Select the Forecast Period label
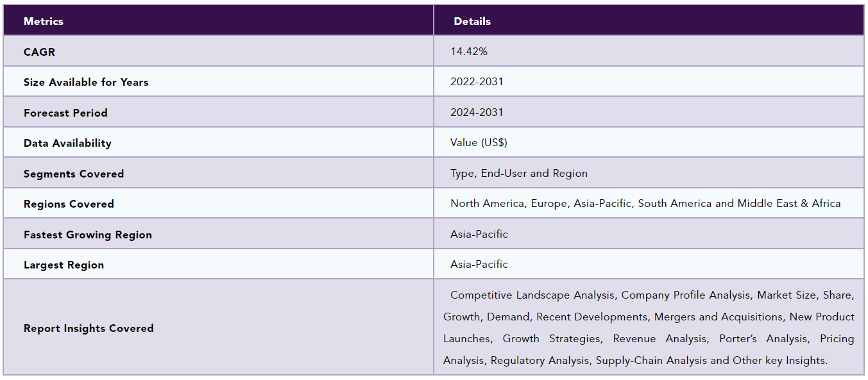The width and height of the screenshot is (868, 380). click(x=65, y=113)
